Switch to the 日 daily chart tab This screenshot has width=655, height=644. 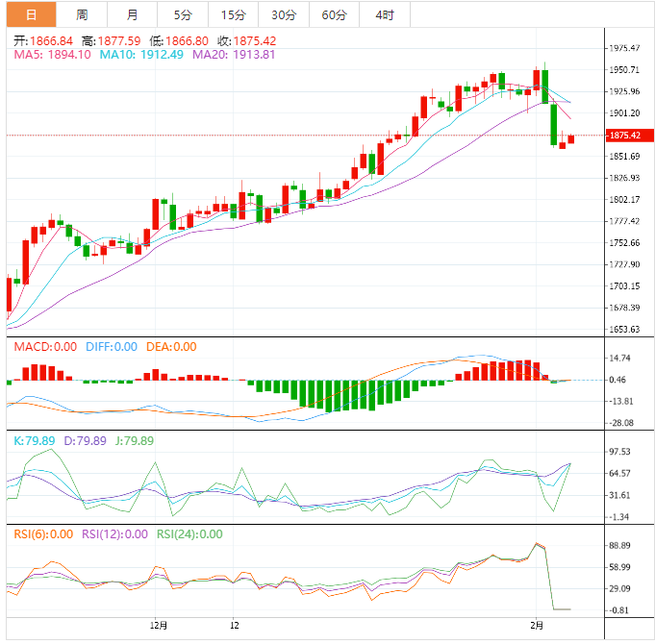tap(31, 14)
